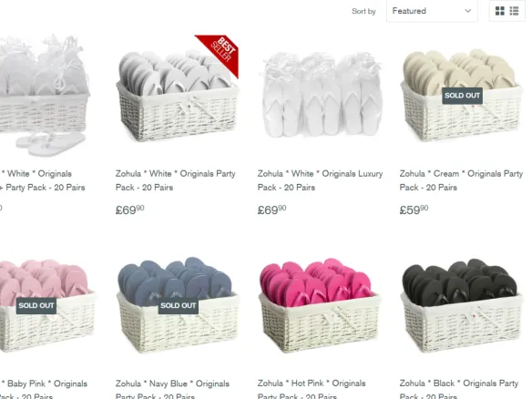Click the Best Seller ribbon badge
This screenshot has width=532, height=399.
click(220, 54)
